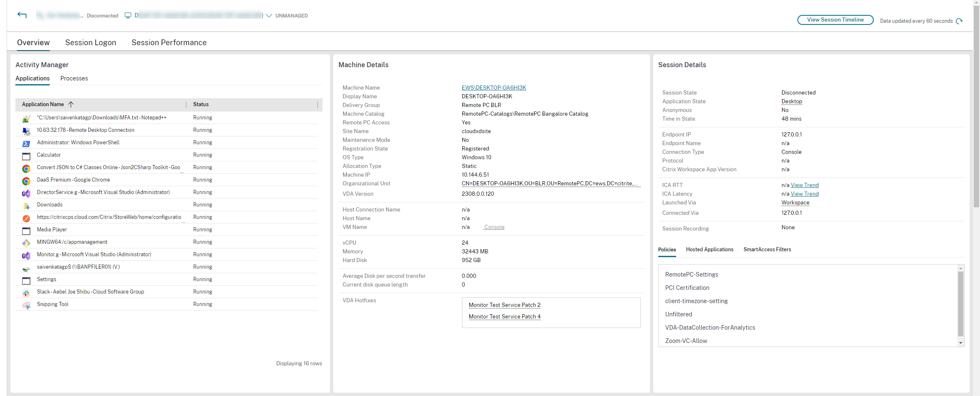
Task: Click the Remote Desktop Connection icon
Action: tap(26, 131)
